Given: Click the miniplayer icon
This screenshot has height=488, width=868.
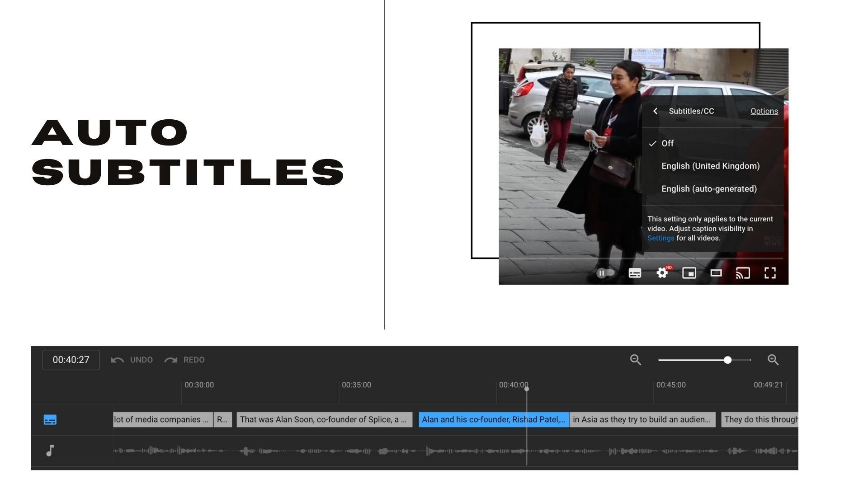Looking at the screenshot, I should pyautogui.click(x=689, y=273).
